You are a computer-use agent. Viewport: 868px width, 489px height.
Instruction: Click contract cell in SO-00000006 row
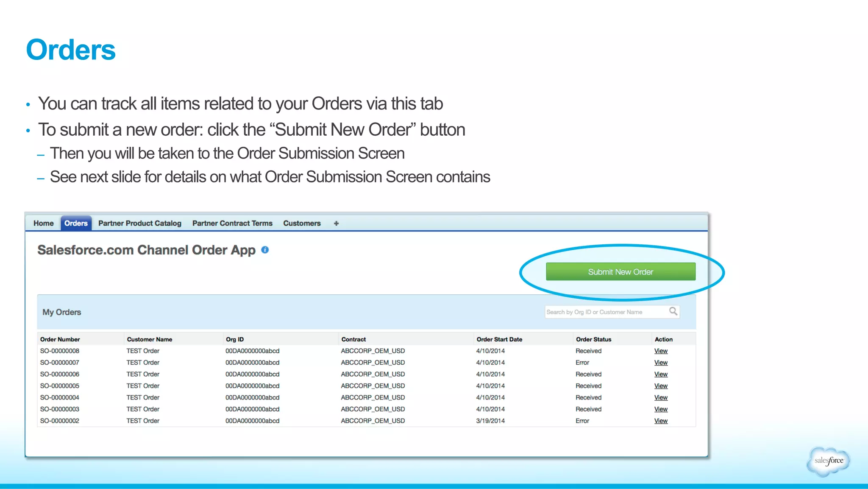click(373, 374)
